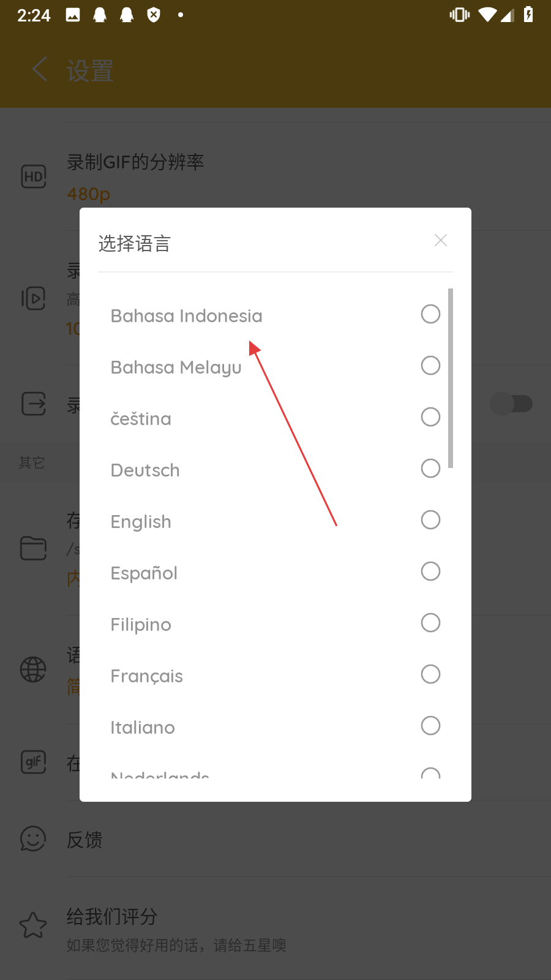
Task: Tap the HD resolution icon
Action: click(34, 176)
